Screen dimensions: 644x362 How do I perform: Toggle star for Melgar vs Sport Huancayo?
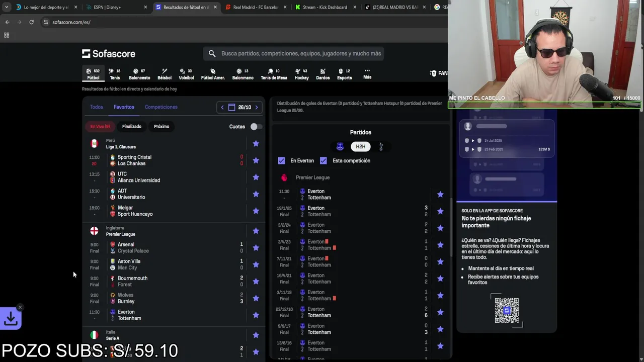coord(256,211)
